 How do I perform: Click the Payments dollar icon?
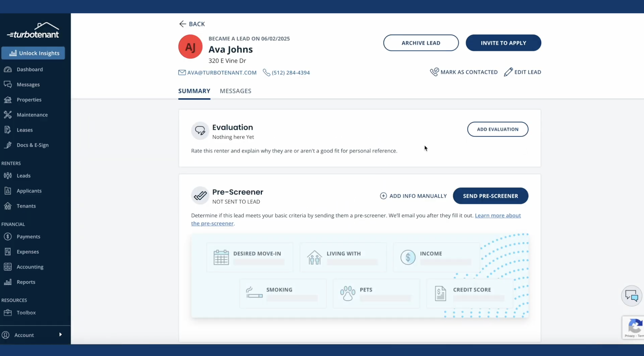(x=8, y=236)
